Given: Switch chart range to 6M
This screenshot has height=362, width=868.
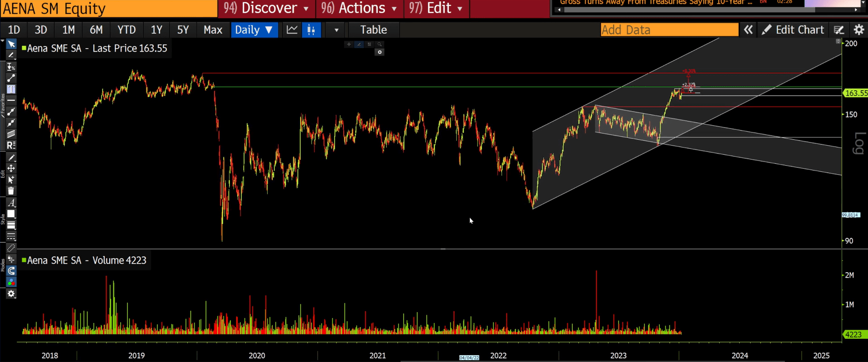Looking at the screenshot, I should [x=96, y=30].
